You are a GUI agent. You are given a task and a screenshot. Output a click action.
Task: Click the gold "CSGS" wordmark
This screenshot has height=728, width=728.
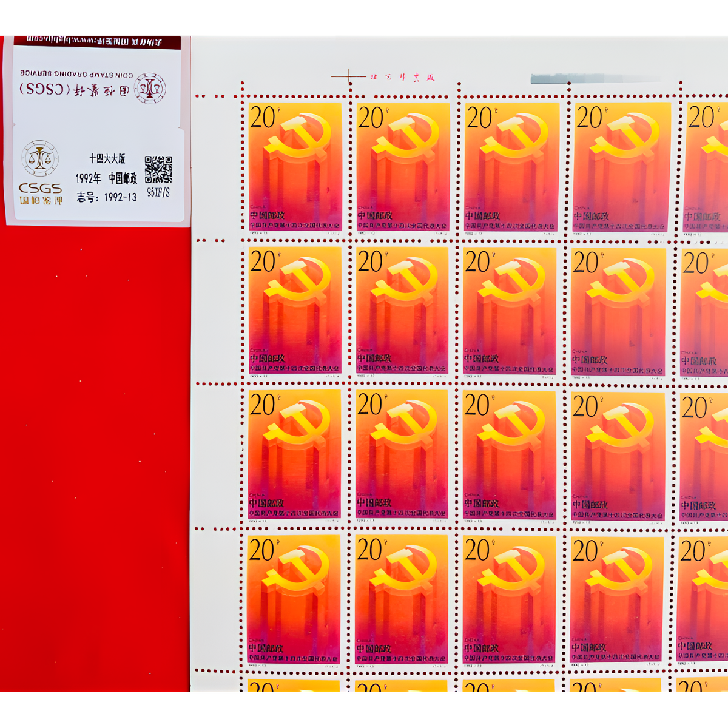click(40, 189)
